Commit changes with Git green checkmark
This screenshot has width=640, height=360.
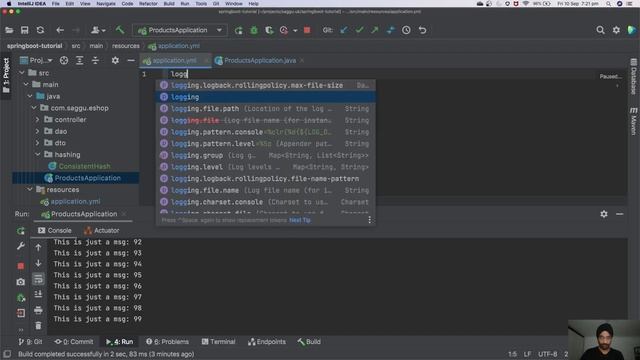(359, 30)
